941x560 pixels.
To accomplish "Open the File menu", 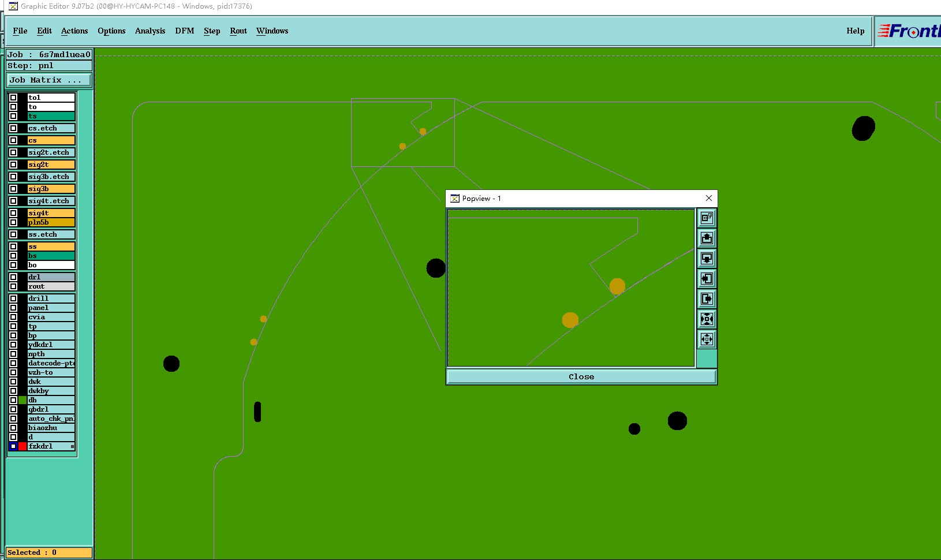I will click(20, 31).
